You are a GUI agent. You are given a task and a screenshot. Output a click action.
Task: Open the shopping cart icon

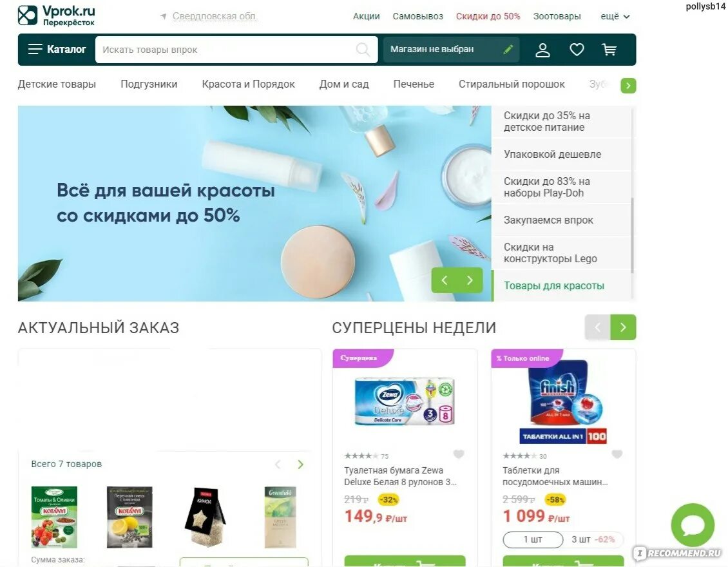609,49
